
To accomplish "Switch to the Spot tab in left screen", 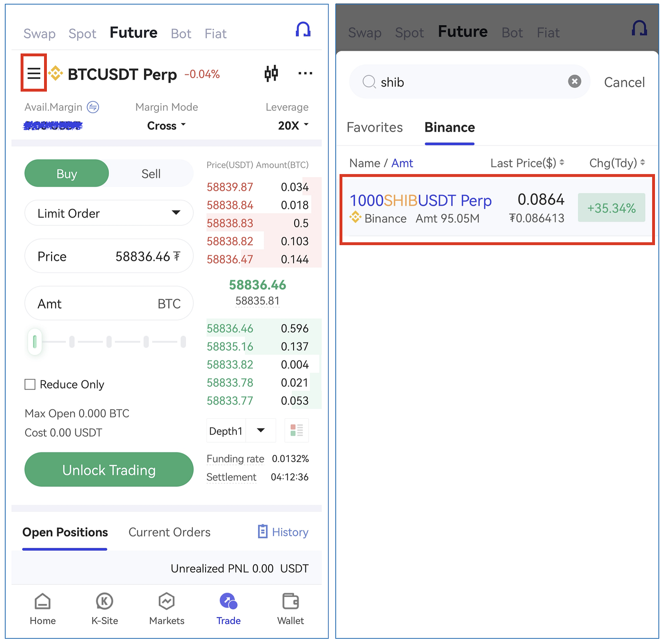I will (82, 34).
